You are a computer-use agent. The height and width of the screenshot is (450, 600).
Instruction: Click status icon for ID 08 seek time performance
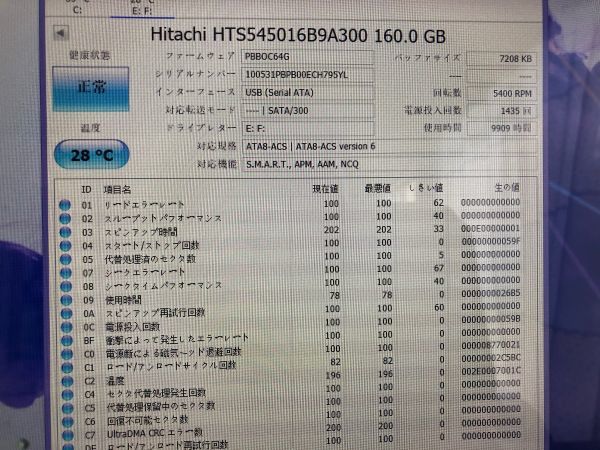(x=66, y=286)
